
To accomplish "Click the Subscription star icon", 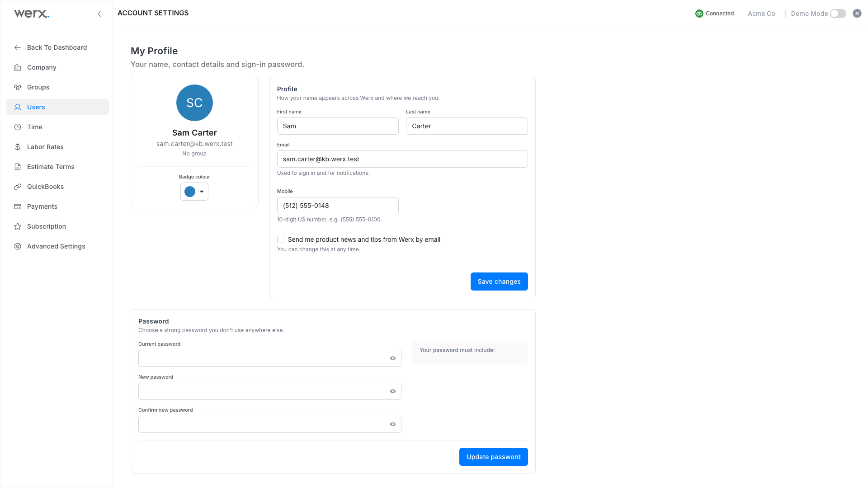I will coord(18,226).
